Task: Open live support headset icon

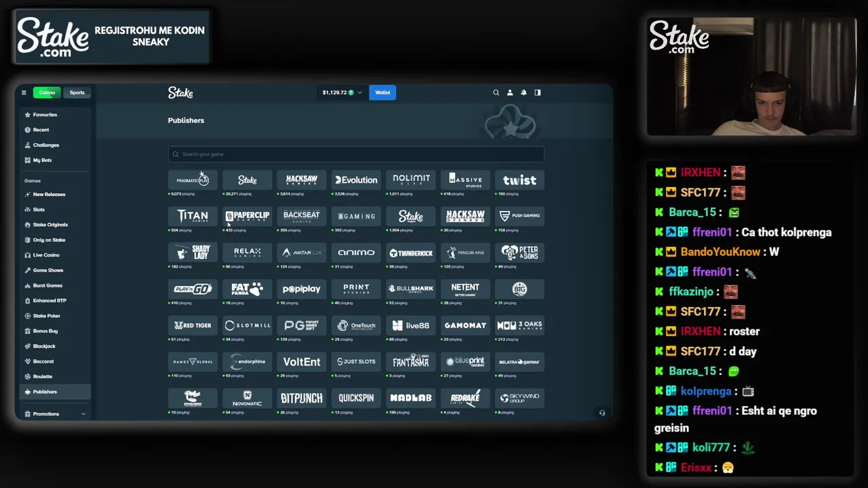Action: point(602,413)
